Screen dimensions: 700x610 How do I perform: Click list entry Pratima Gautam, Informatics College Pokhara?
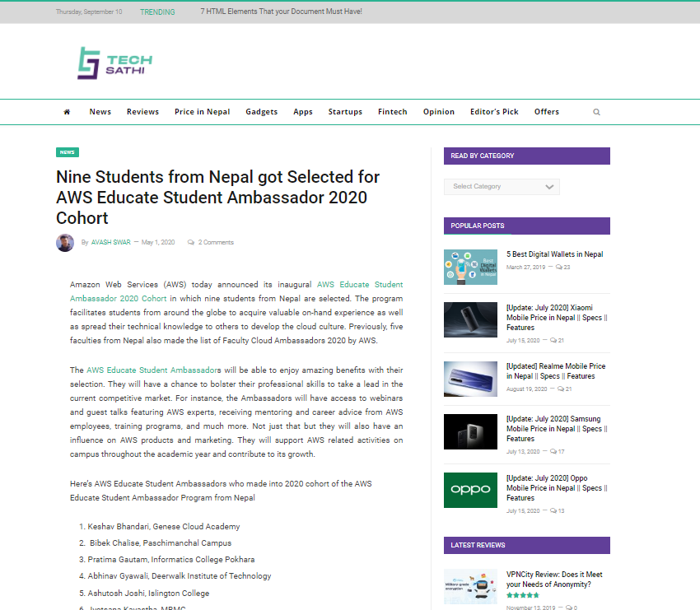(x=171, y=560)
